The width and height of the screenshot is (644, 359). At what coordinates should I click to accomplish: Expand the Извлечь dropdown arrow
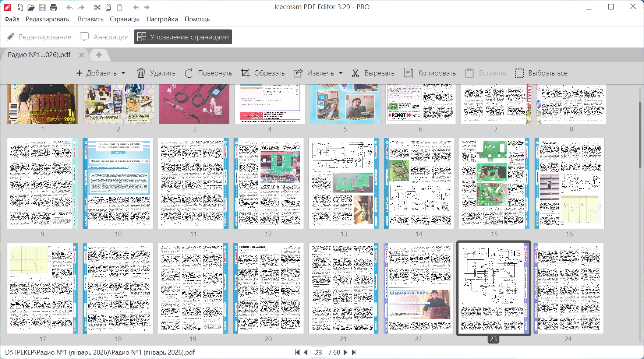pos(341,73)
